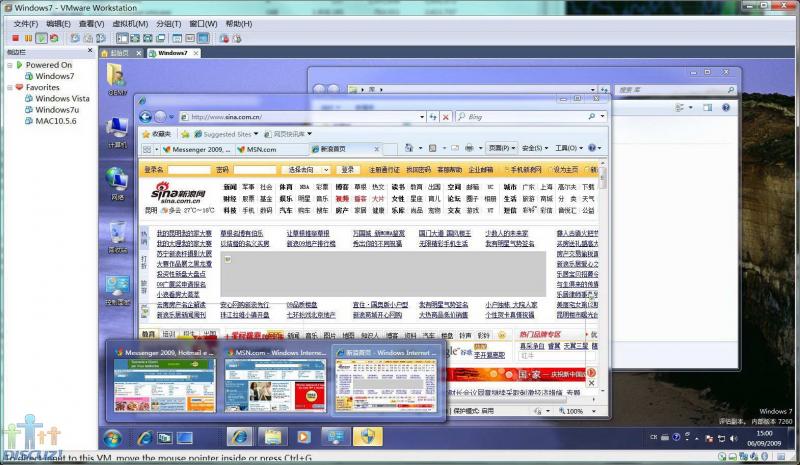The image size is (800, 465).
Task: Switch to the Messenger 2009 IE tab
Action: tap(196, 150)
